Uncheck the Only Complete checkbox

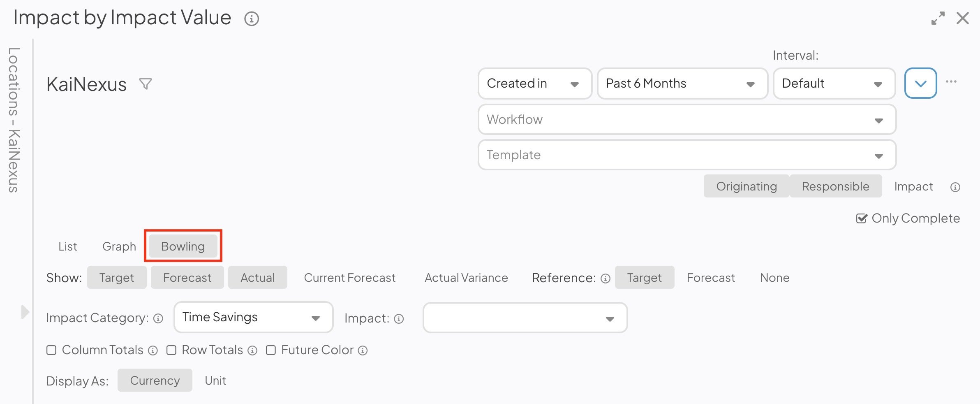861,218
